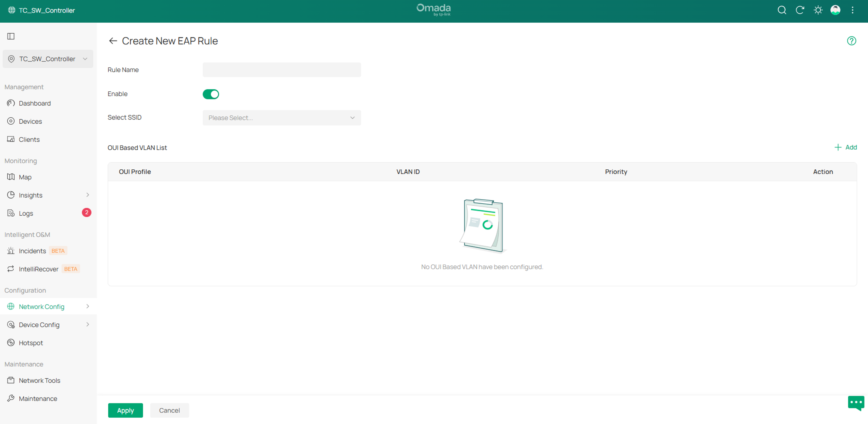The height and width of the screenshot is (424, 868).
Task: Click the globe icon beside TC_SW_Controller header
Action: point(12,10)
